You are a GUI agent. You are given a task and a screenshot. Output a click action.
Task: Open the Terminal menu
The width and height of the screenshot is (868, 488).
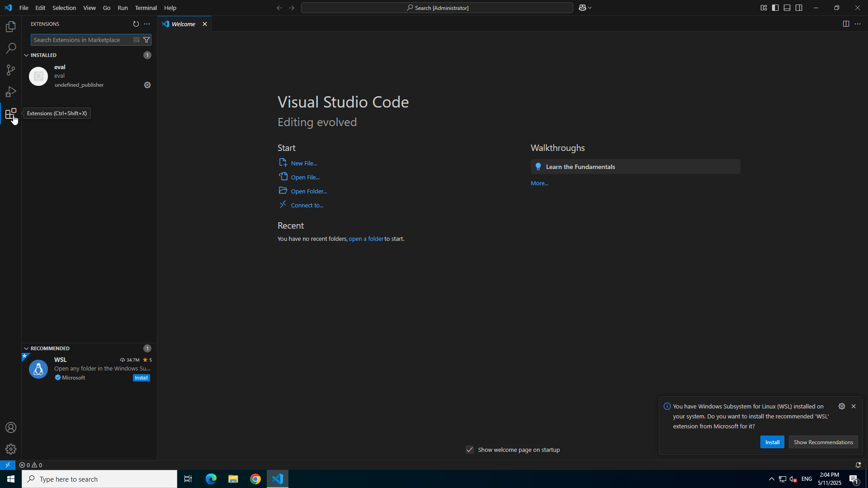click(146, 8)
